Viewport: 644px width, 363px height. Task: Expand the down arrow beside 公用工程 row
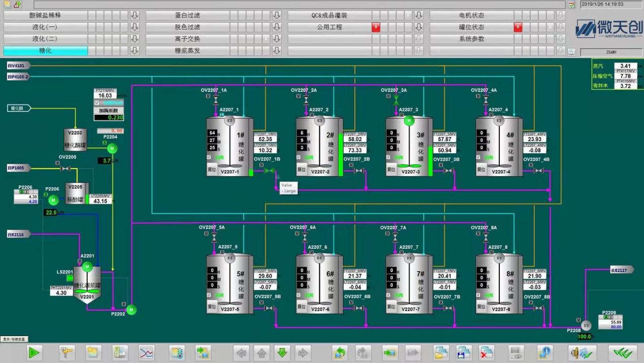tap(419, 27)
